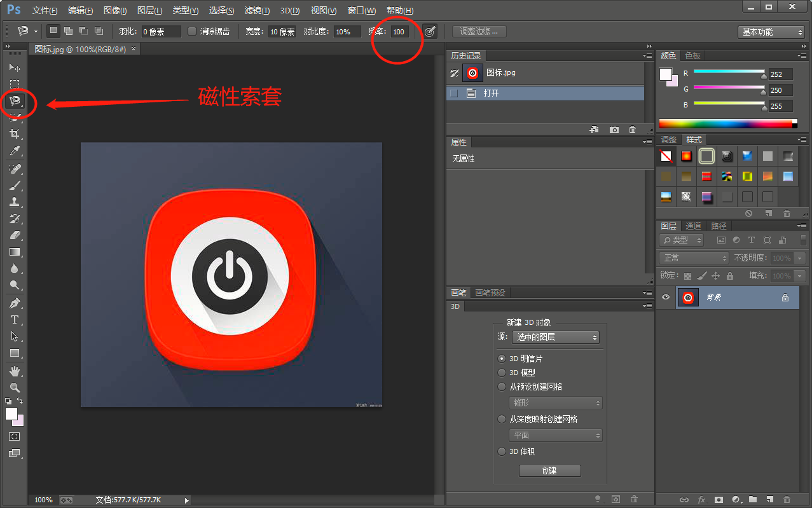Viewport: 812px width, 508px height.
Task: Open the 基本功能 workspace dropdown
Action: click(x=770, y=31)
